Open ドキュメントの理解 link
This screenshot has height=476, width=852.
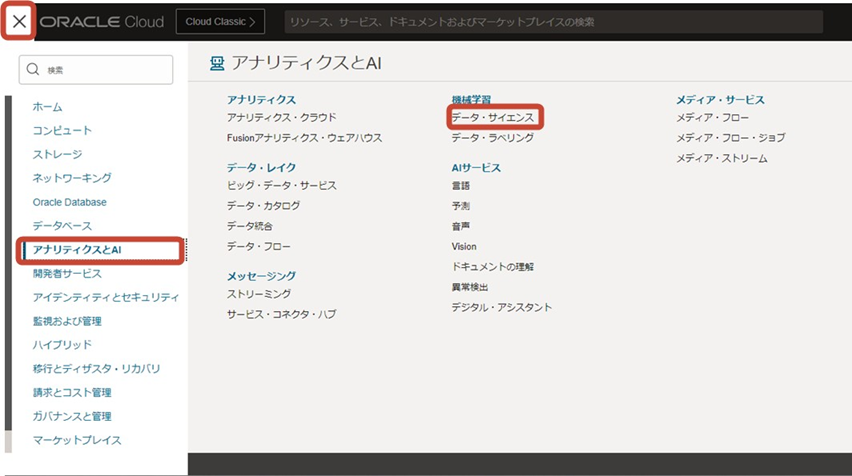coord(493,267)
